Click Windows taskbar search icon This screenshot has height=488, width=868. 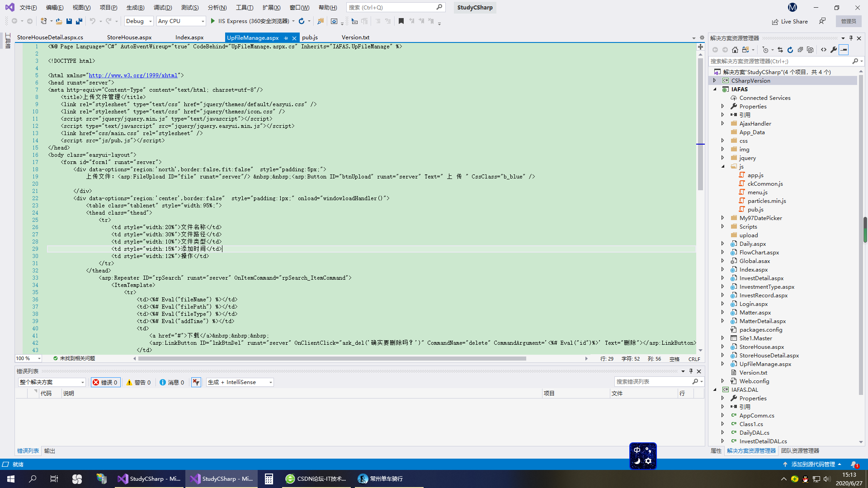click(x=33, y=479)
